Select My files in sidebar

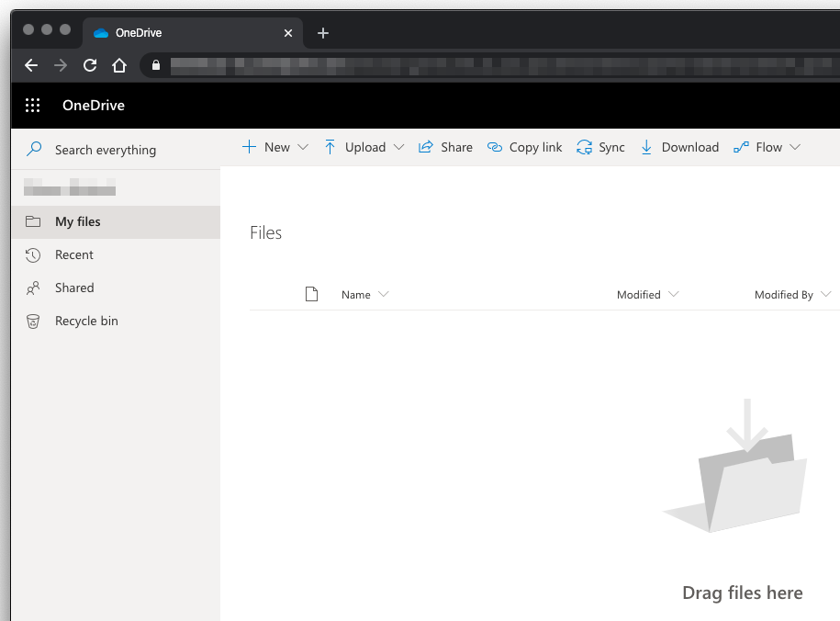[116, 222]
